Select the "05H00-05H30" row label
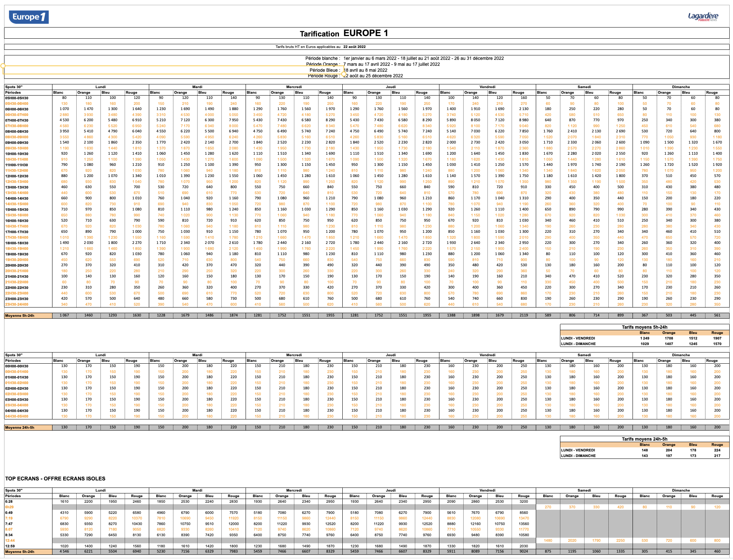 coord(17,98)
